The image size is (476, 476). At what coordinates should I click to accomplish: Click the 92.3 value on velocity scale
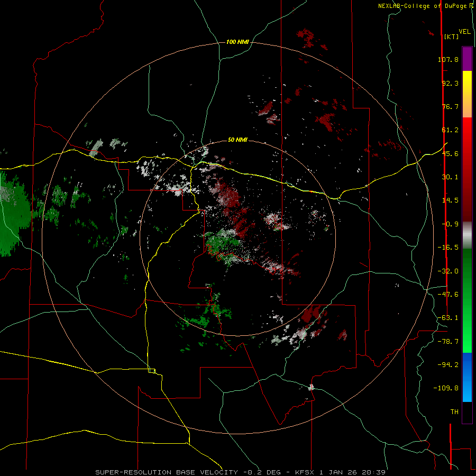(450, 83)
